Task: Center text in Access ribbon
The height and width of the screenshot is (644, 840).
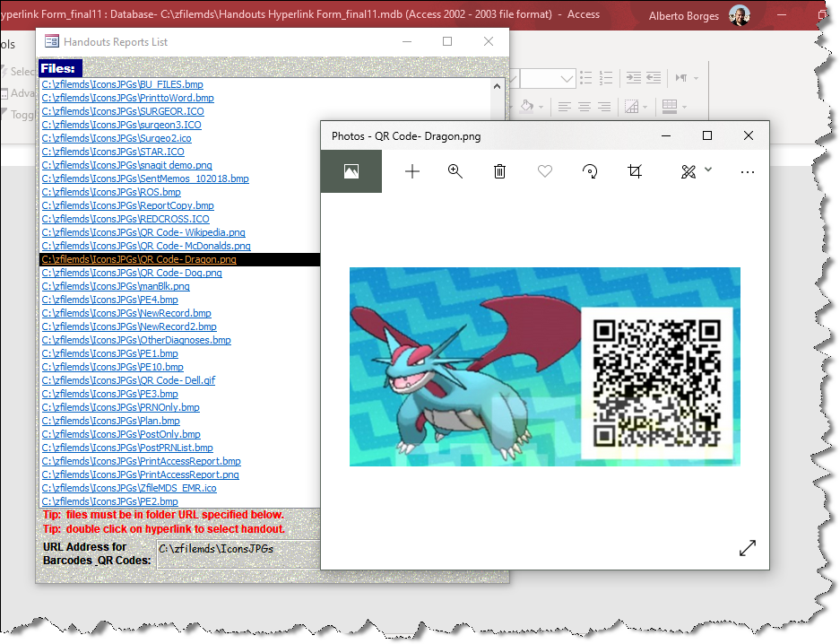Action: 585,107
